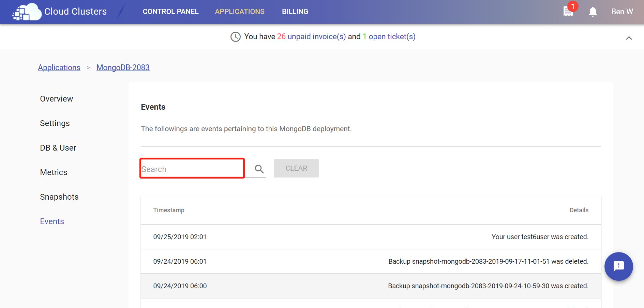The image size is (644, 308).
Task: Select Settings in the sidebar
Action: point(55,123)
